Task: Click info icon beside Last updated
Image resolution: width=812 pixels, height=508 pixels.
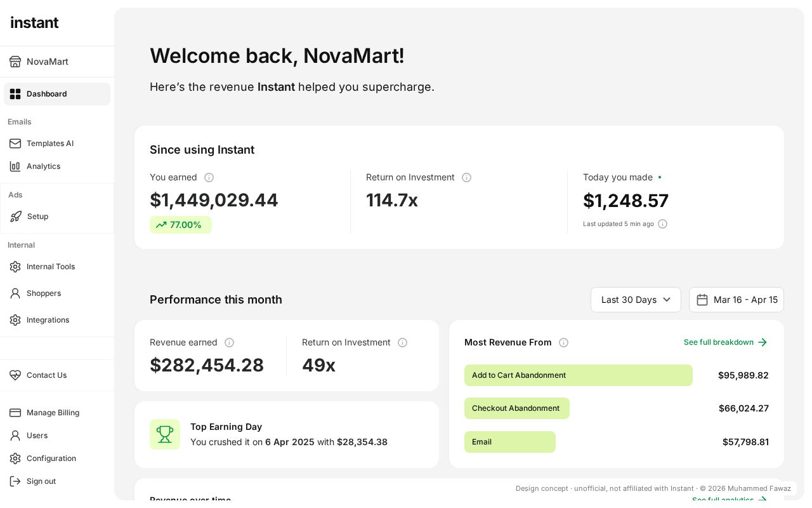Action: click(662, 224)
